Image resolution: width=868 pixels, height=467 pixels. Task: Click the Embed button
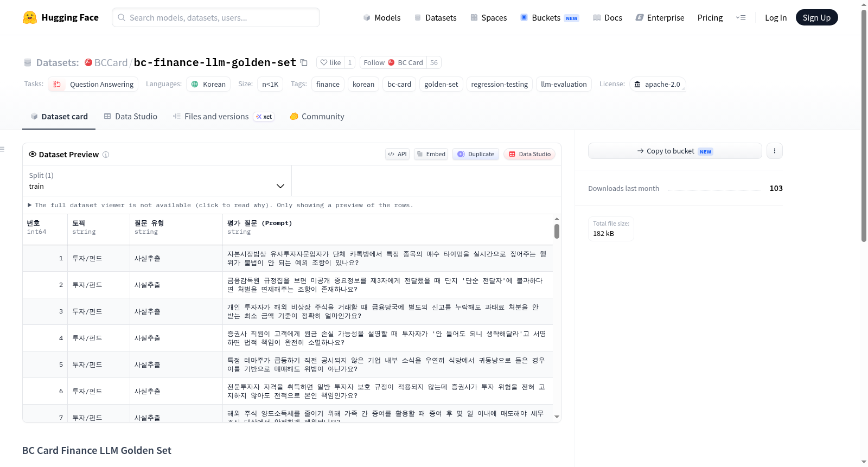[431, 154]
